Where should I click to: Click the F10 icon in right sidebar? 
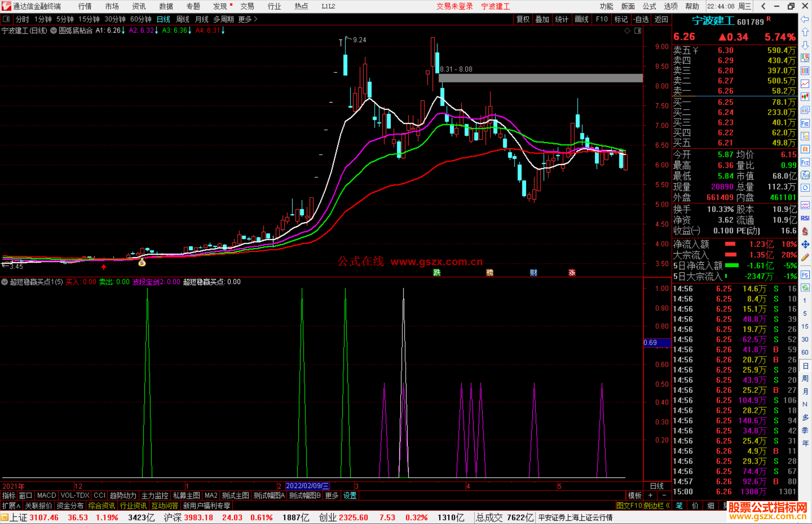(x=805, y=123)
